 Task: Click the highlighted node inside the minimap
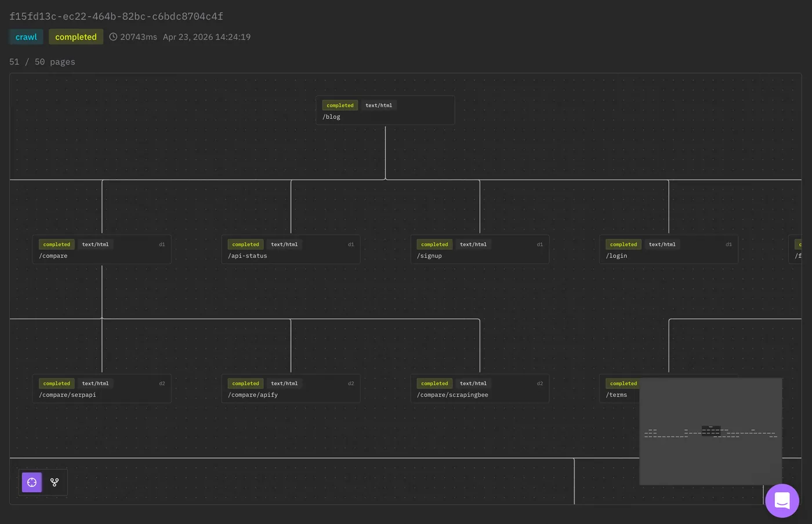(x=710, y=431)
